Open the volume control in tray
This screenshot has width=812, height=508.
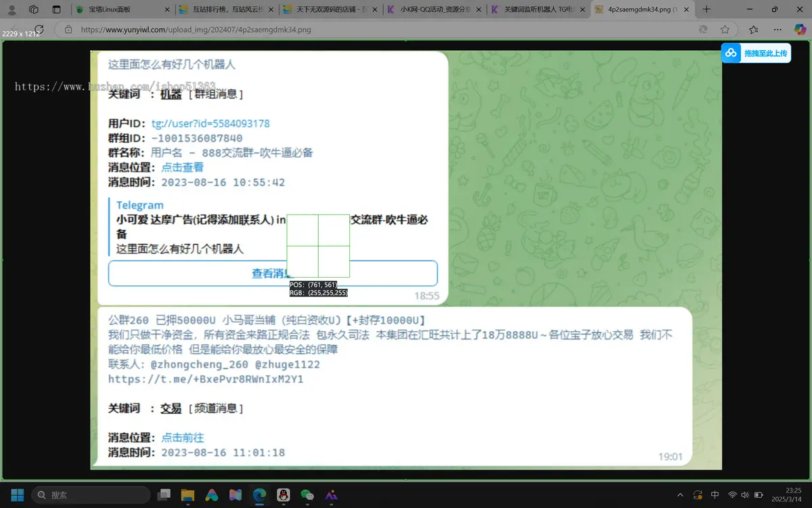click(x=745, y=495)
